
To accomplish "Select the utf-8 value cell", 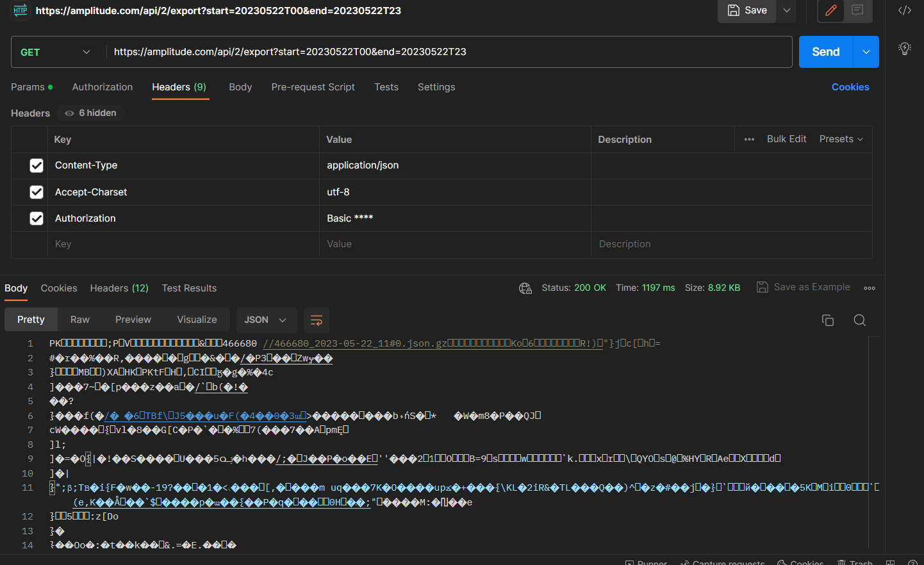I will (x=455, y=192).
